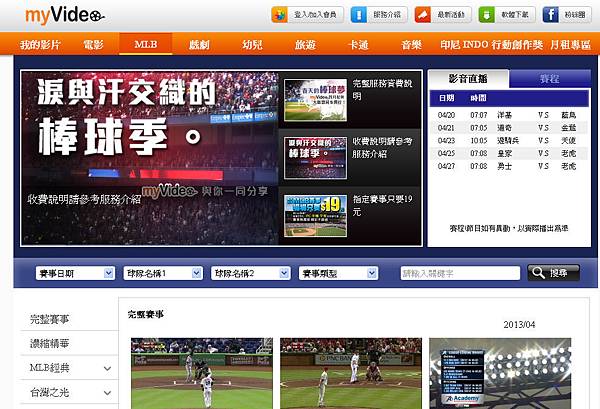Click the red megaphone latest events icon

(x=422, y=15)
